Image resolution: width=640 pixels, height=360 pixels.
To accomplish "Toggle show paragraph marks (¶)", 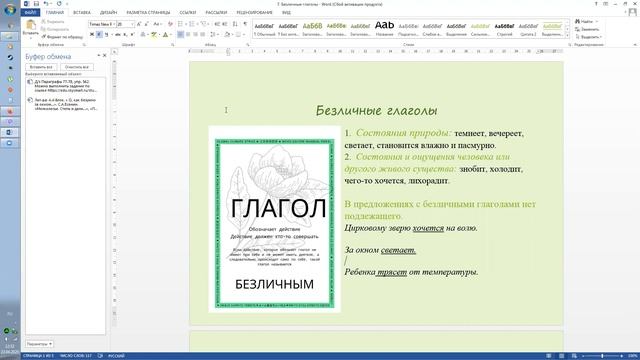I will point(245,24).
